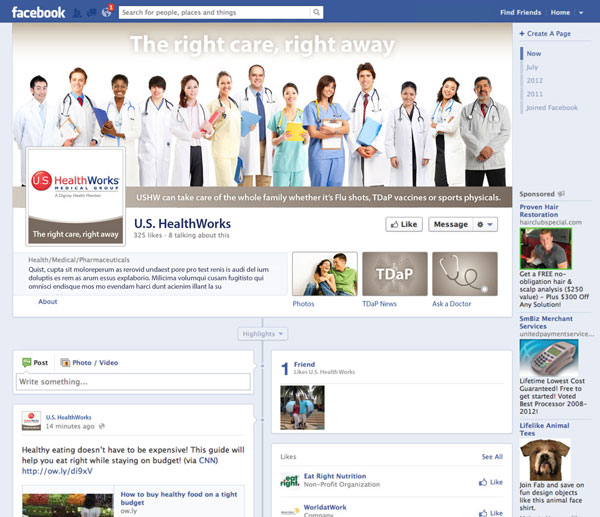Screen dimensions: 600x517
Task: Click the public globe icon on post
Action: 102,426
